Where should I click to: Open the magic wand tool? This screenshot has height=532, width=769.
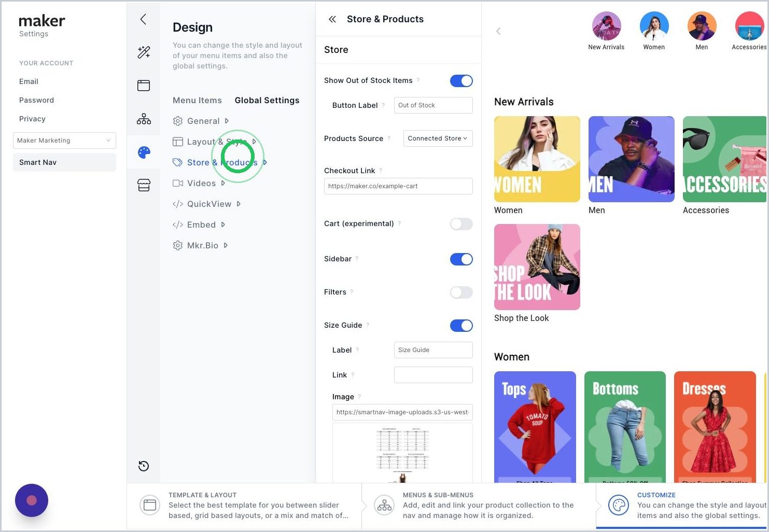pos(144,52)
